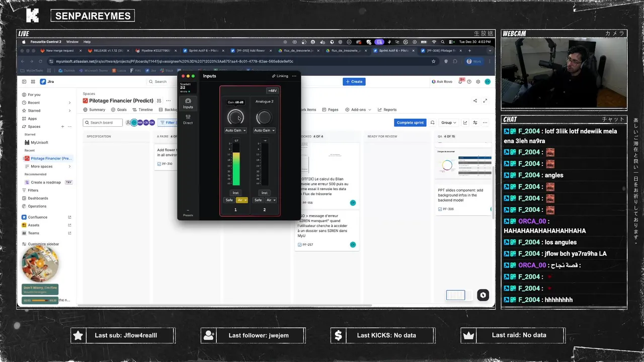Expand the Add-ons dropdown tab
Viewport: 644px width, 362px height.
tap(358, 110)
